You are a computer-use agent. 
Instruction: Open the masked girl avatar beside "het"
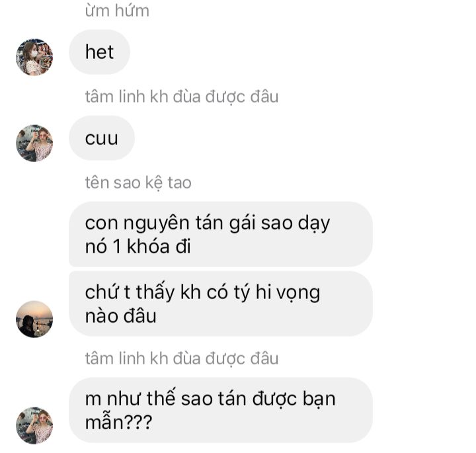click(34, 57)
